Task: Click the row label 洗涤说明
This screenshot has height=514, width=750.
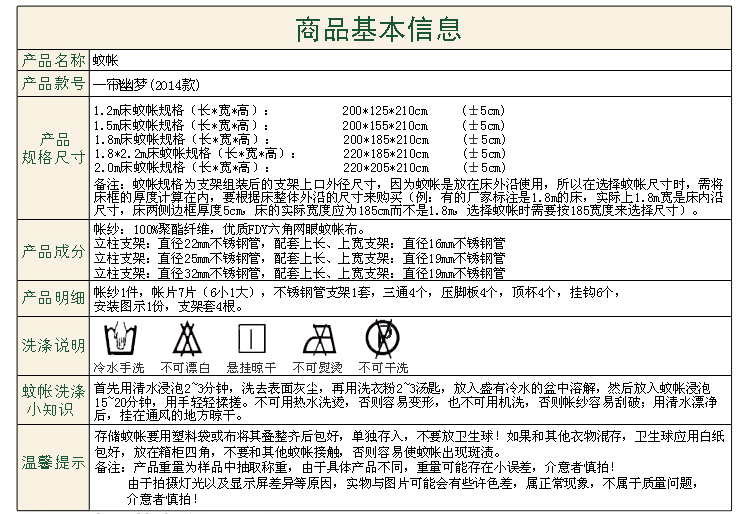Action: pos(53,345)
